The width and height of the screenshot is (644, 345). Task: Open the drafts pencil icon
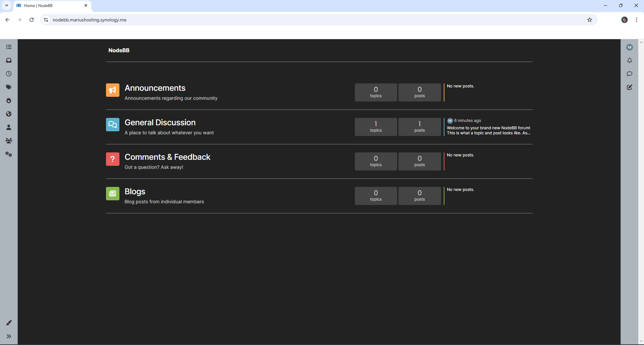630,87
